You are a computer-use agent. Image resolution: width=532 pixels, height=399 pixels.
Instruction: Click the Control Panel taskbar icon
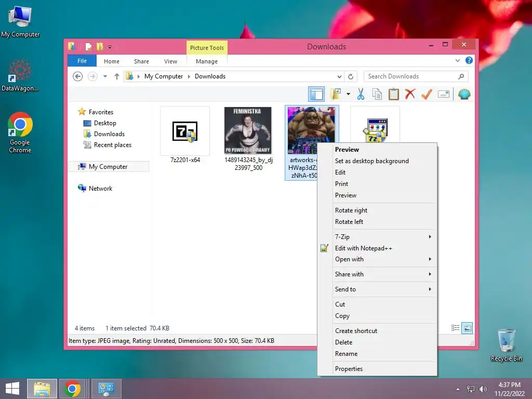[x=106, y=389]
